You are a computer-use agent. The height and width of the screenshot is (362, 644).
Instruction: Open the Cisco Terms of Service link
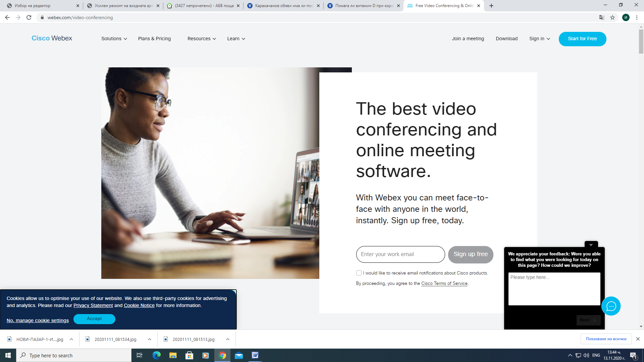pos(444,283)
